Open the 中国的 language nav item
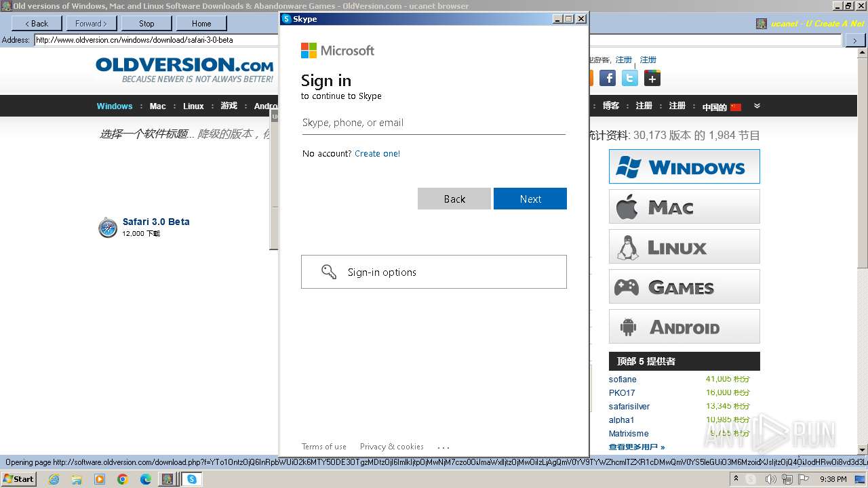Image resolution: width=868 pixels, height=488 pixels. 715,107
